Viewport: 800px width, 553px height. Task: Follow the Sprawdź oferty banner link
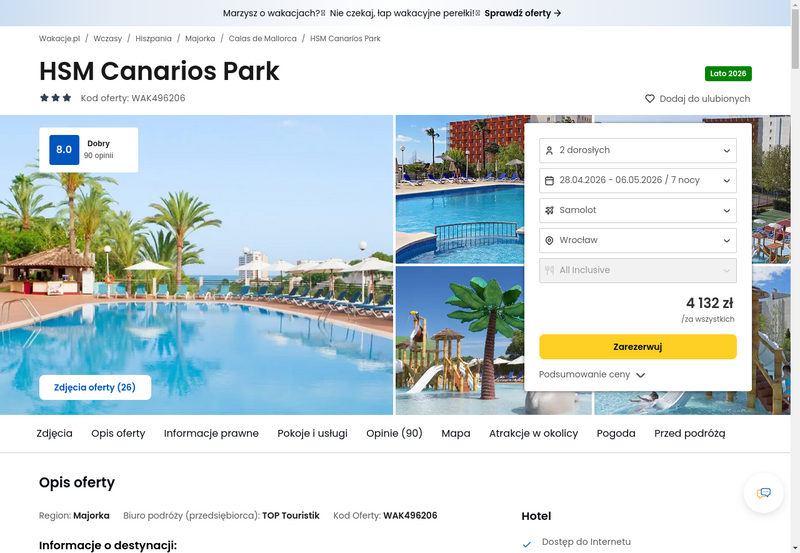[522, 13]
